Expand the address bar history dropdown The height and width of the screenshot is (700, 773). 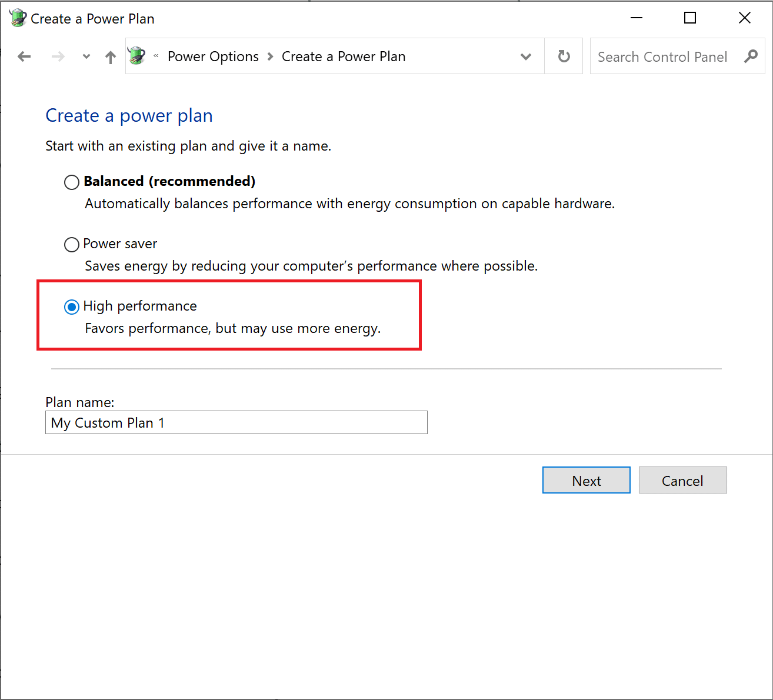526,57
